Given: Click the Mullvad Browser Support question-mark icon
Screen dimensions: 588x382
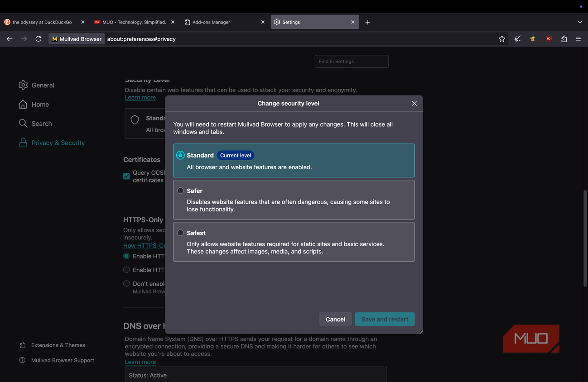Looking at the screenshot, I should pyautogui.click(x=23, y=361).
